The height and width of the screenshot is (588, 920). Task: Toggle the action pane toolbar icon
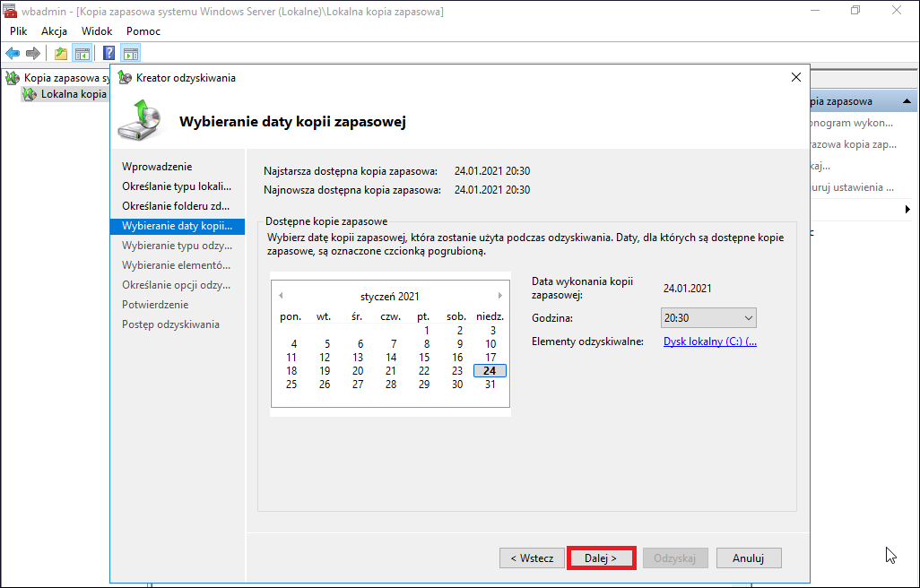130,54
